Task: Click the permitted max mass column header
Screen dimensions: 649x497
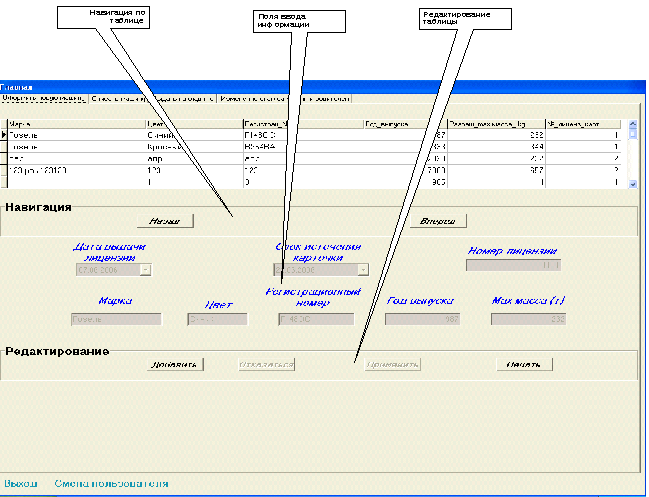Action: [496, 124]
